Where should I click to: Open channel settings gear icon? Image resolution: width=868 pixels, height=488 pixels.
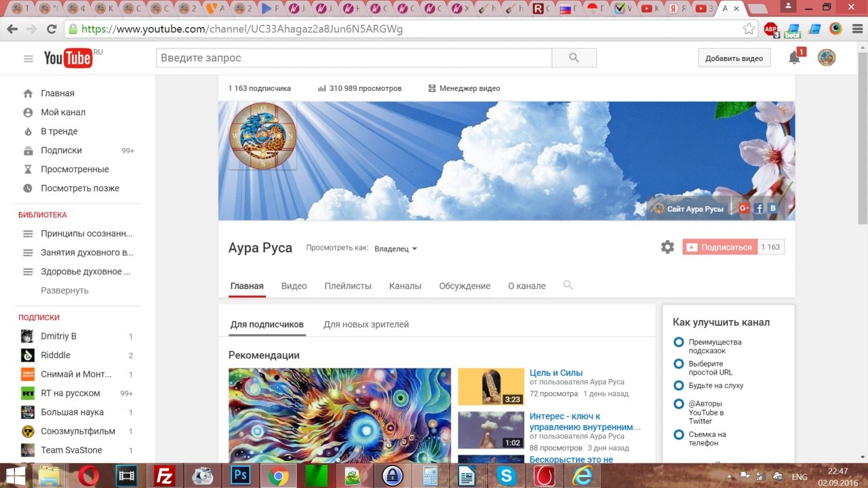tap(667, 247)
